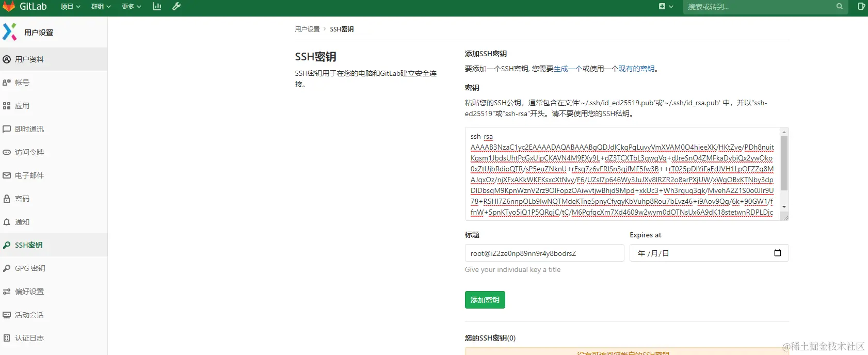This screenshot has height=355, width=868.
Task: Click the Expires at date field
Action: [709, 253]
